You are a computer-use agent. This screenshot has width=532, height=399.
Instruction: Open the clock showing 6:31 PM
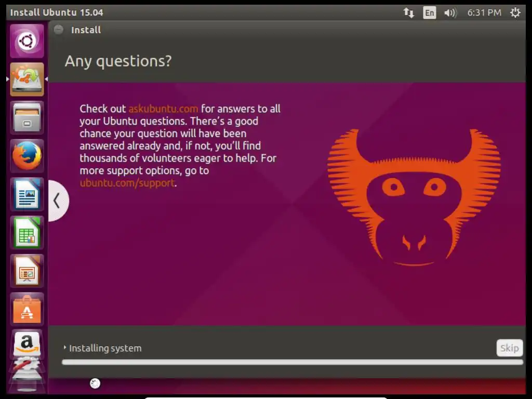(x=484, y=13)
